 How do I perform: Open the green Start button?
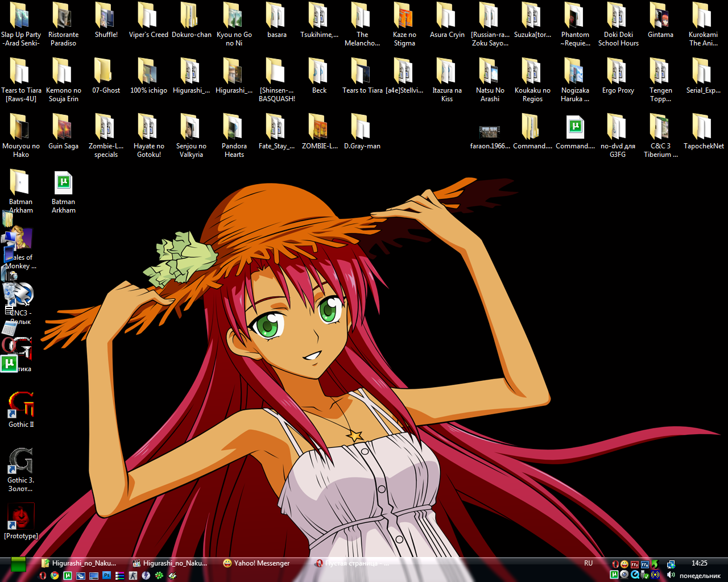pyautogui.click(x=19, y=564)
